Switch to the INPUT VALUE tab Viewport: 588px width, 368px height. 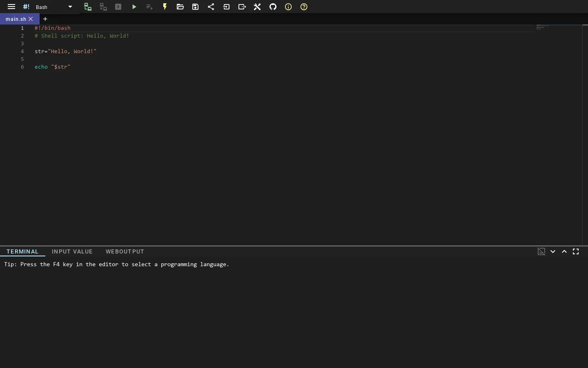coord(72,252)
